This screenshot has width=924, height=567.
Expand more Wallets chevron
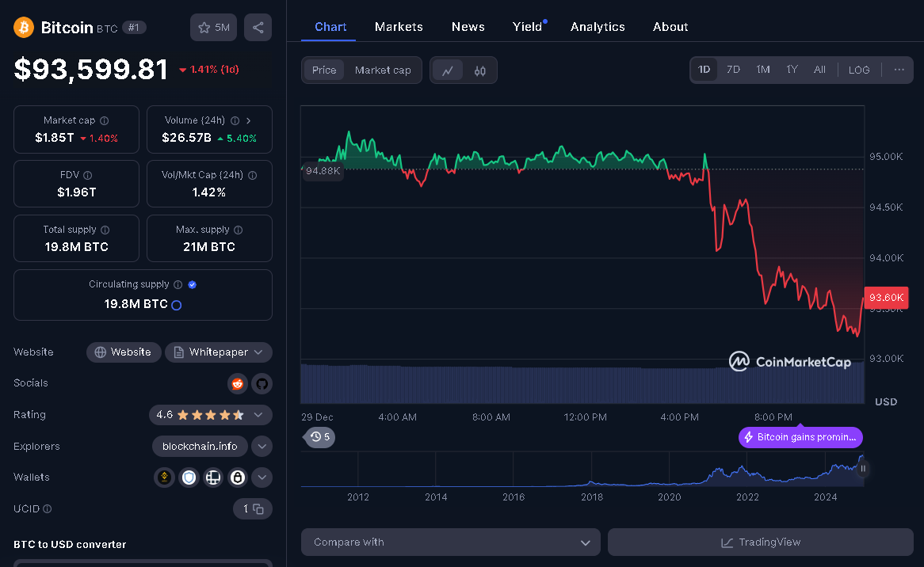(262, 478)
